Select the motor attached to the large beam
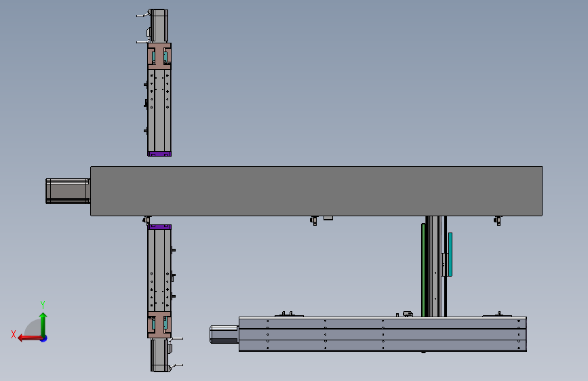This screenshot has height=381, width=588. (x=68, y=191)
